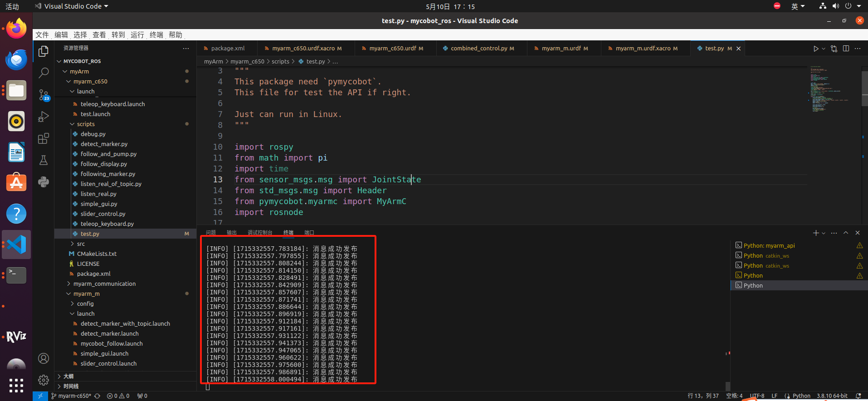Select Python: myarm_api terminal instance
The height and width of the screenshot is (401, 868).
coord(769,245)
